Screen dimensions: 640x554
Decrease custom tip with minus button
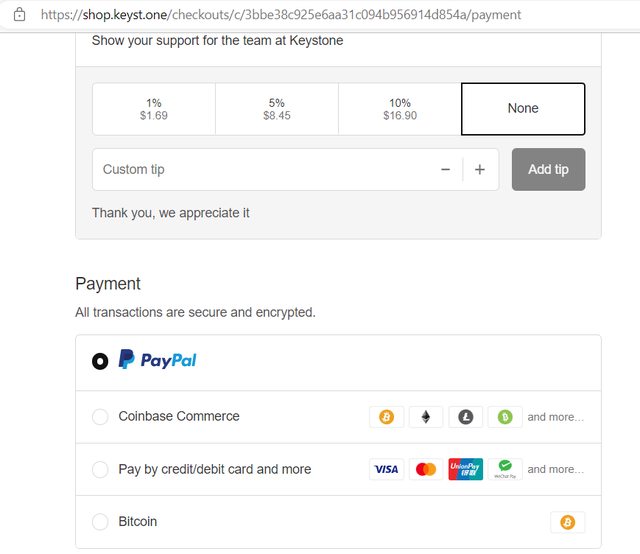[445, 169]
